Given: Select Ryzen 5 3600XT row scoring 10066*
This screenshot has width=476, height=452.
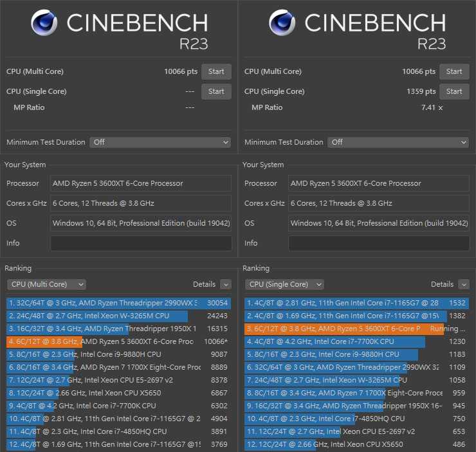Looking at the screenshot, I should (x=118, y=341).
